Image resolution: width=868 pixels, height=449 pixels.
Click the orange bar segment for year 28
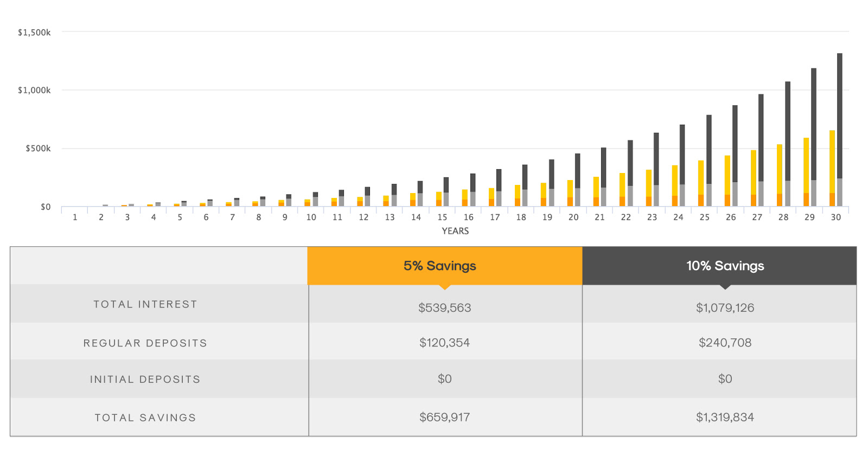780,200
